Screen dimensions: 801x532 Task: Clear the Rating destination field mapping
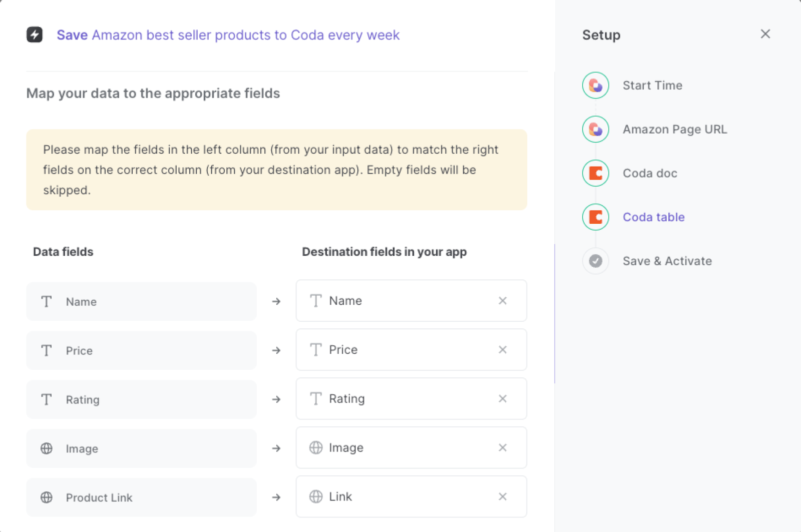coord(503,398)
